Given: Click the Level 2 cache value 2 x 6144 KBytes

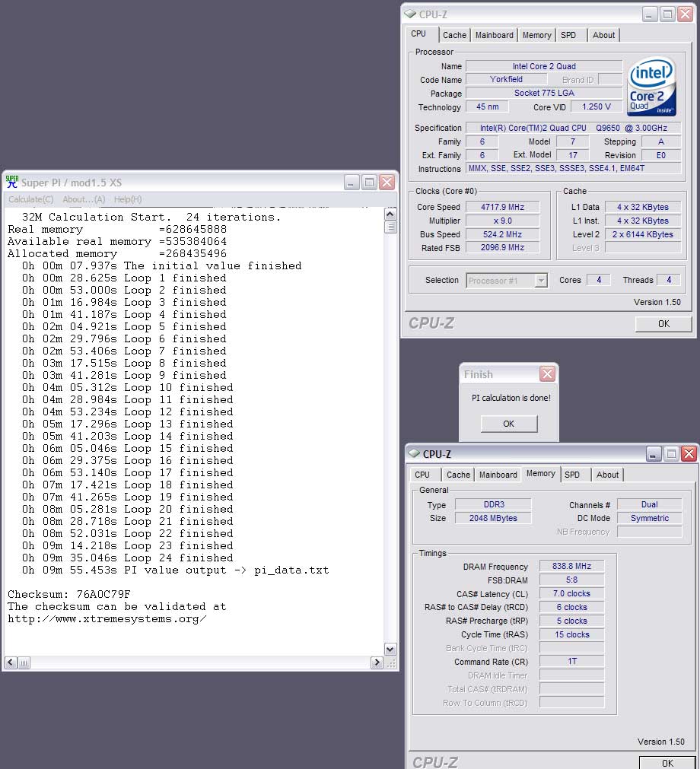Looking at the screenshot, I should coord(643,234).
